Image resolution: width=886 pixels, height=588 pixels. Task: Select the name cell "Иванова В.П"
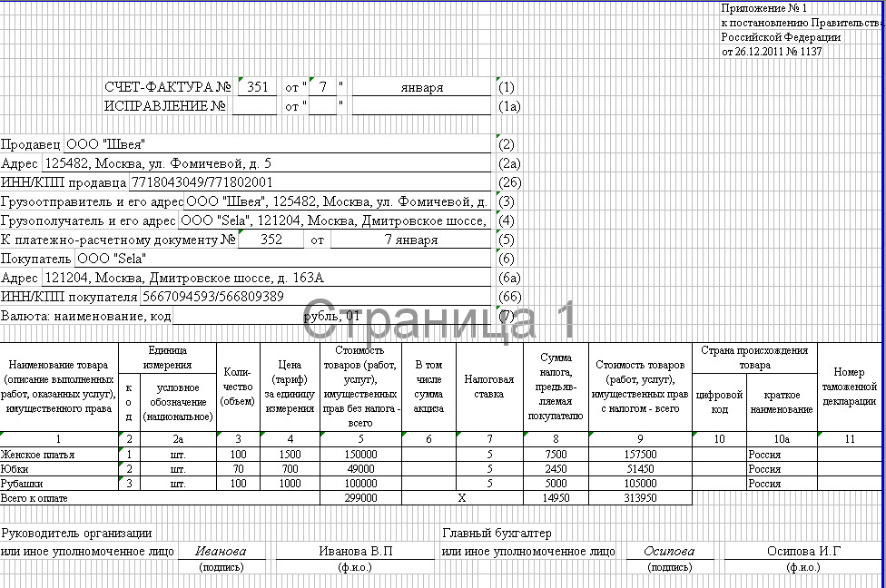(x=356, y=551)
